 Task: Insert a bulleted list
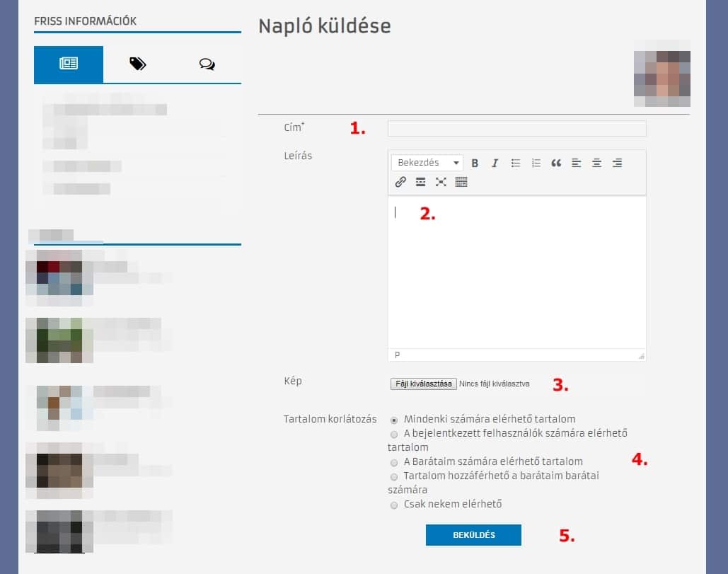tap(516, 163)
